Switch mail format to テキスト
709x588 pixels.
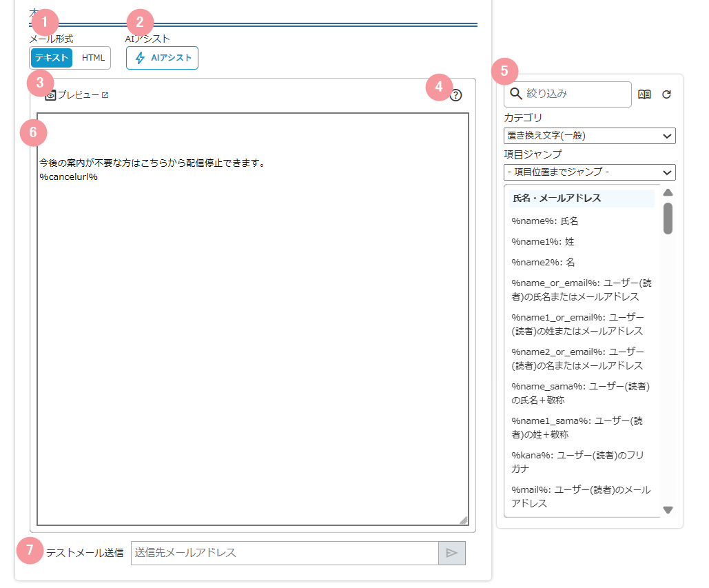52,58
